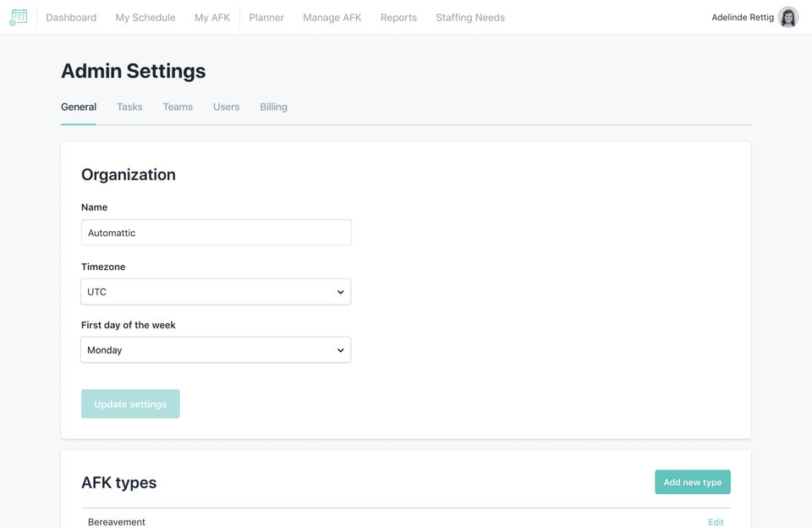Switch to the Teams tab
This screenshot has height=528, width=812.
178,107
